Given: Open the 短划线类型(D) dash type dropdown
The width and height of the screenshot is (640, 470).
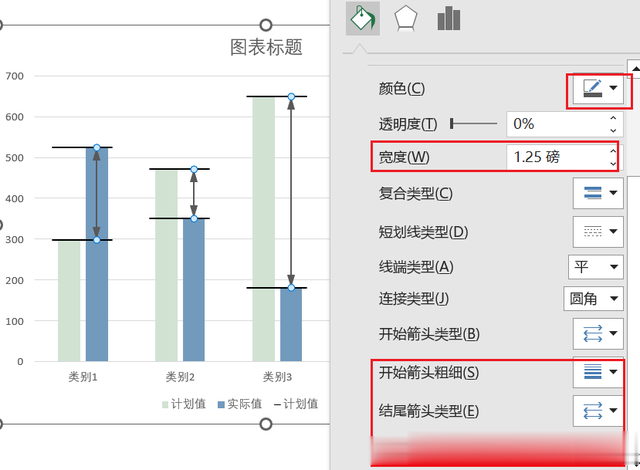Looking at the screenshot, I should [598, 232].
